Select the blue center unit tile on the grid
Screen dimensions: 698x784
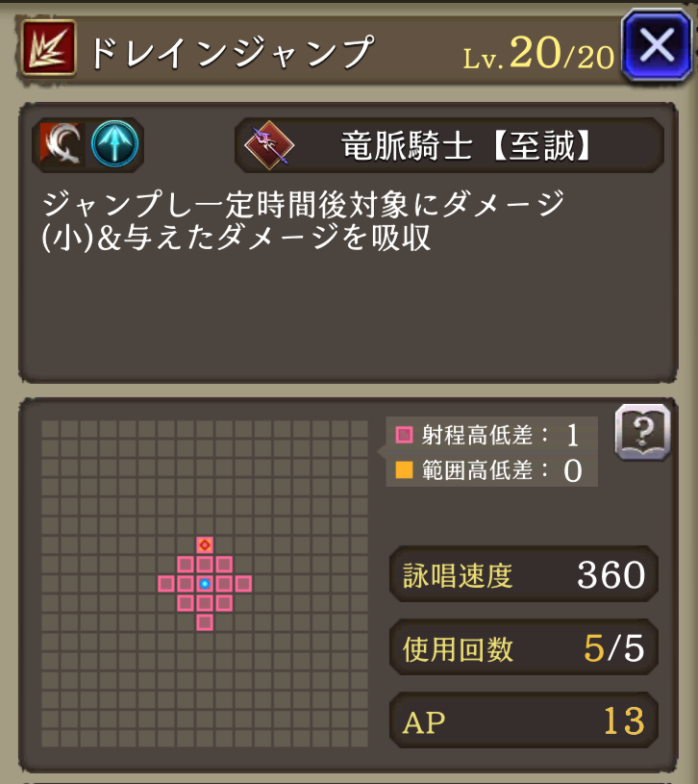click(x=205, y=584)
